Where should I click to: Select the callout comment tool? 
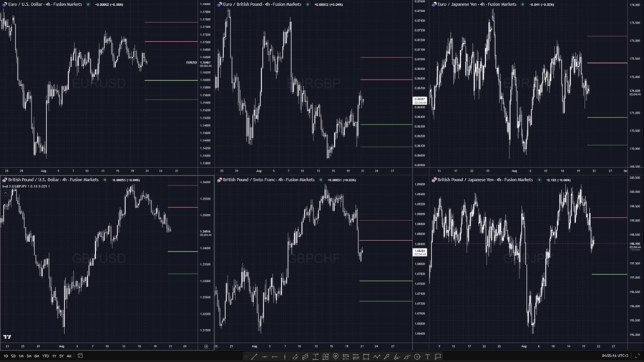[x=438, y=356]
